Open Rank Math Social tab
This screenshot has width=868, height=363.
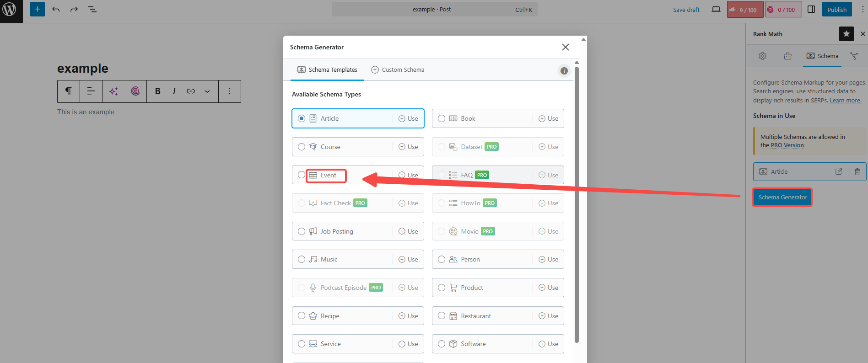coord(854,56)
